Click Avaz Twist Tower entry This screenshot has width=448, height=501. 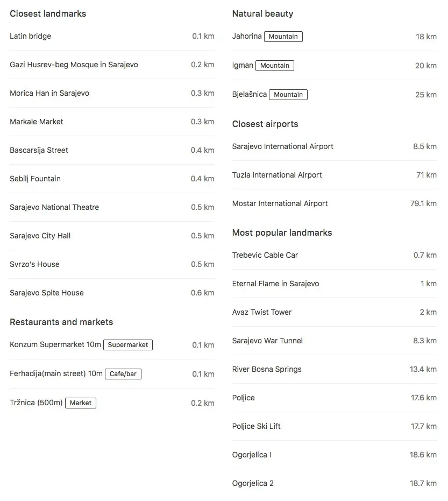(x=335, y=312)
